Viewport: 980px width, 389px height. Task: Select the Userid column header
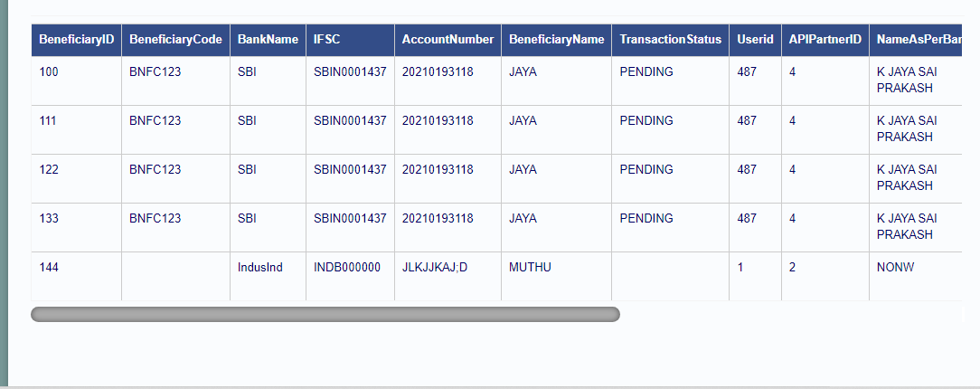pyautogui.click(x=755, y=40)
